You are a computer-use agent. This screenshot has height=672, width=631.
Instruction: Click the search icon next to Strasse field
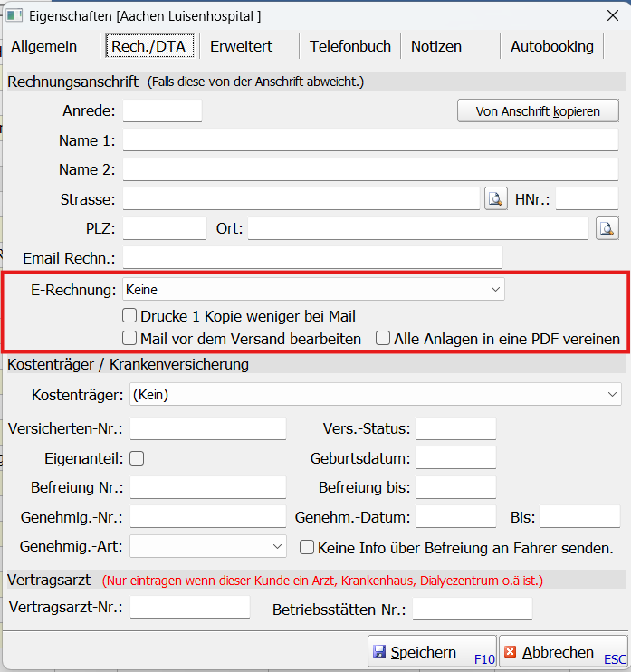click(x=495, y=199)
